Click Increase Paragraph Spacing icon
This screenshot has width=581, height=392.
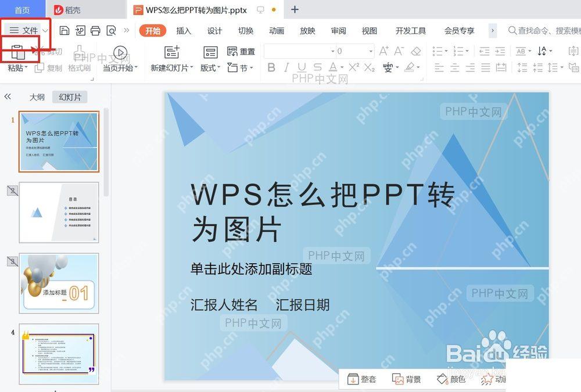pyautogui.click(x=522, y=67)
